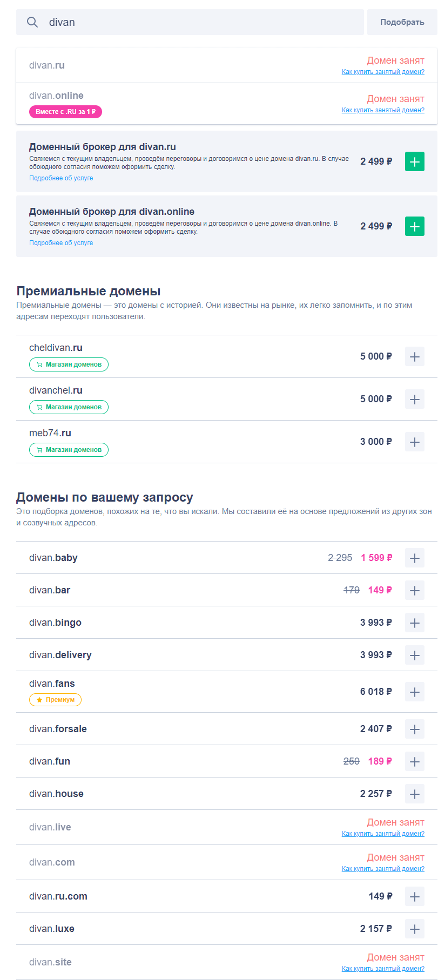
Task: Add meb74.ru to cart
Action: tap(414, 442)
